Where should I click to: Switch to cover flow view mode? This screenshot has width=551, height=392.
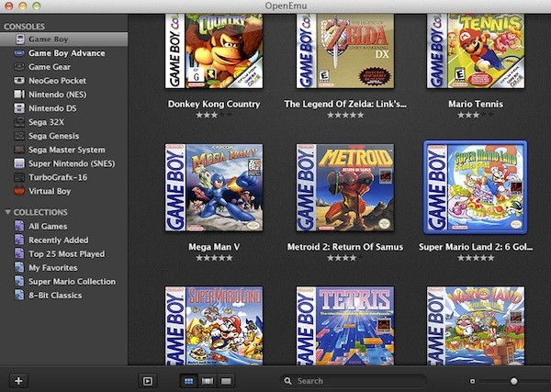208,381
